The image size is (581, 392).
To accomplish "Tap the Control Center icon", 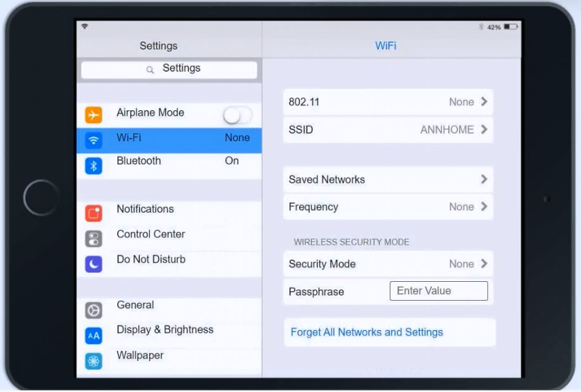I will coord(93,238).
